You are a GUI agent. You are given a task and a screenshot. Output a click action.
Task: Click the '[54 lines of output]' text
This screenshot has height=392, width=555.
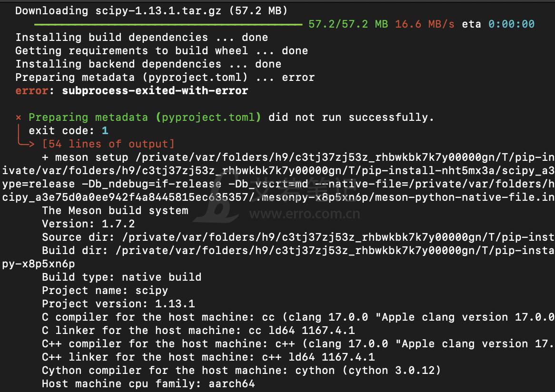pyautogui.click(x=109, y=144)
